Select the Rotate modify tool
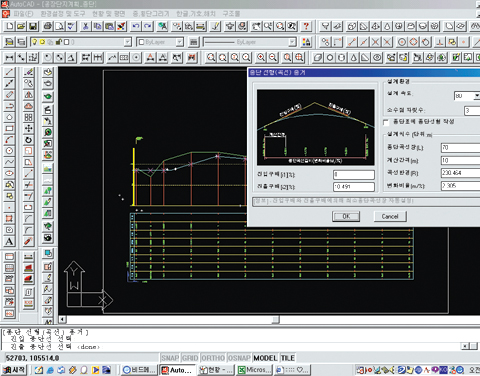480x376 pixels. (x=29, y=140)
